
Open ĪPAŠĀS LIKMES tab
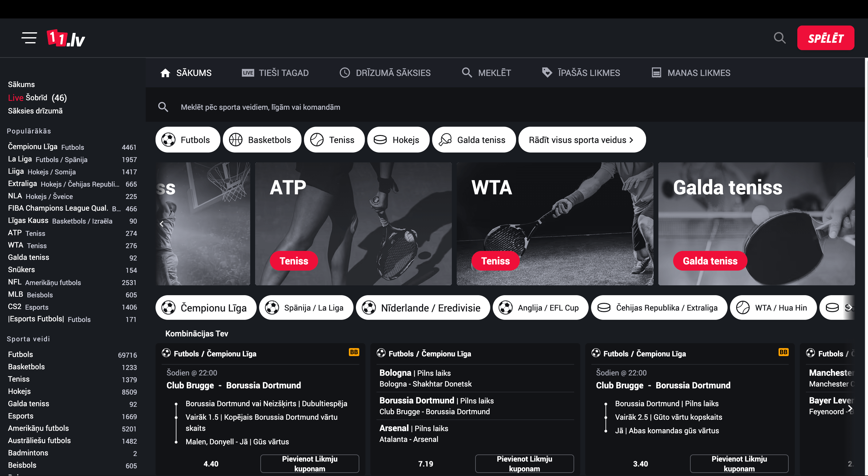coord(581,73)
